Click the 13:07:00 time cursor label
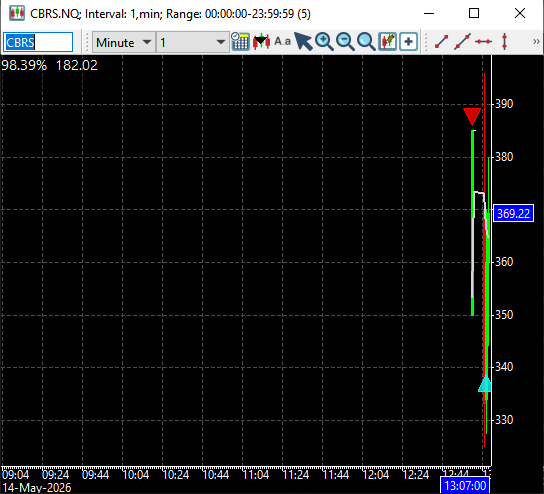Image resolution: width=544 pixels, height=494 pixels. 465,486
